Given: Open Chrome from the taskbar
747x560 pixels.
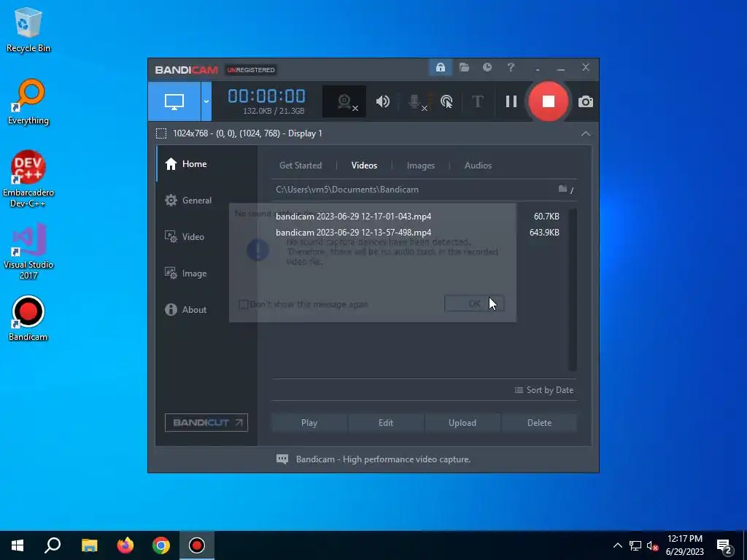Looking at the screenshot, I should click(161, 545).
